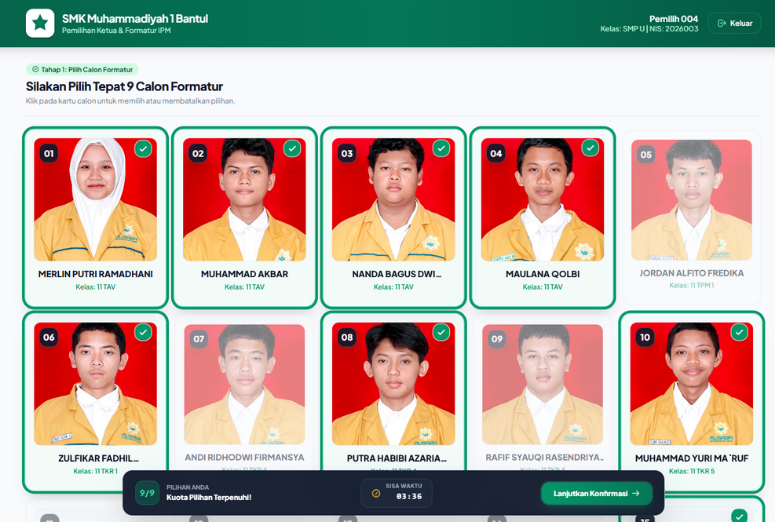Click Muhammad Yuri Ma'ruf candidate photo

691,384
